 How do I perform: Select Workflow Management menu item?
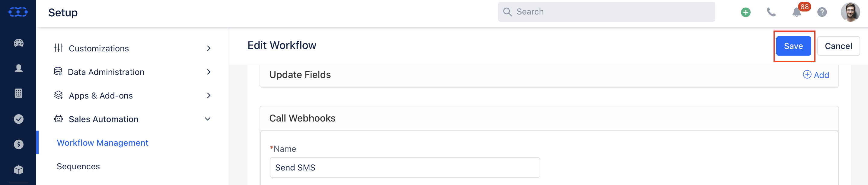click(x=102, y=143)
